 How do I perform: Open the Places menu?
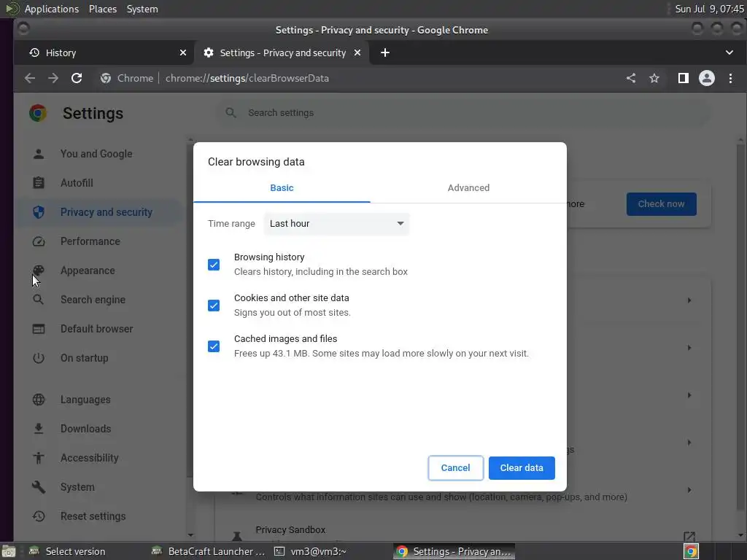click(x=102, y=9)
